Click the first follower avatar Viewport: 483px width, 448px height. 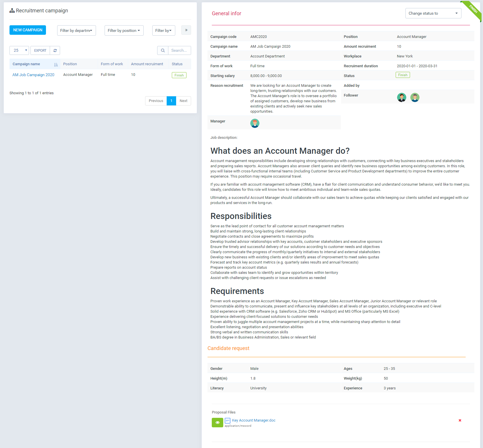coord(401,97)
